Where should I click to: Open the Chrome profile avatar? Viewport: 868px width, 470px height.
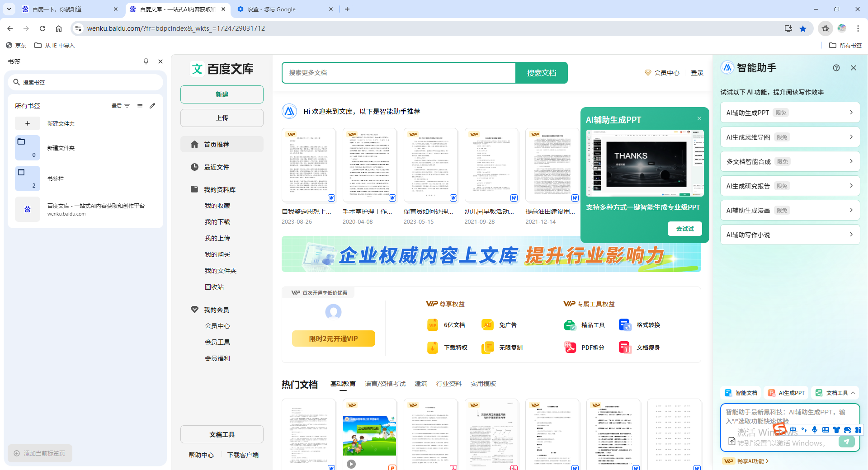(x=842, y=28)
